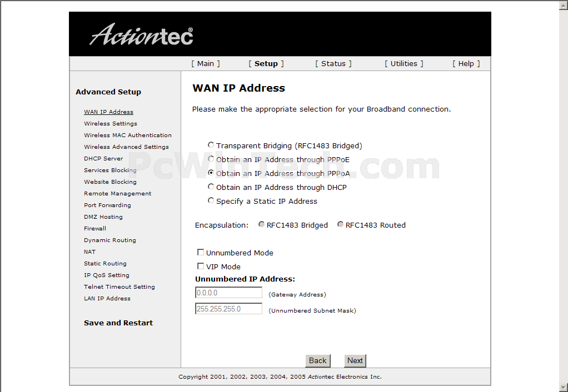568x392 pixels.
Task: Go to Dynamic Routing
Action: tap(109, 240)
